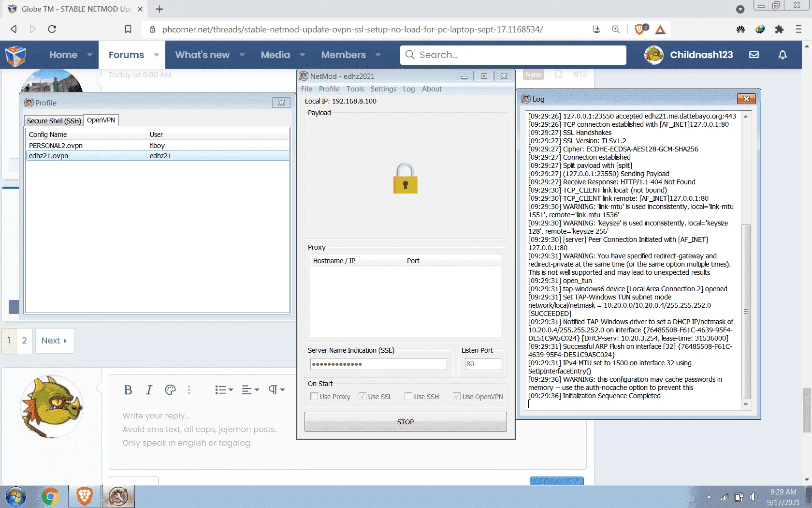Viewport: 812px width, 508px height.
Task: Click the volume icon in system tray
Action: tap(754, 497)
